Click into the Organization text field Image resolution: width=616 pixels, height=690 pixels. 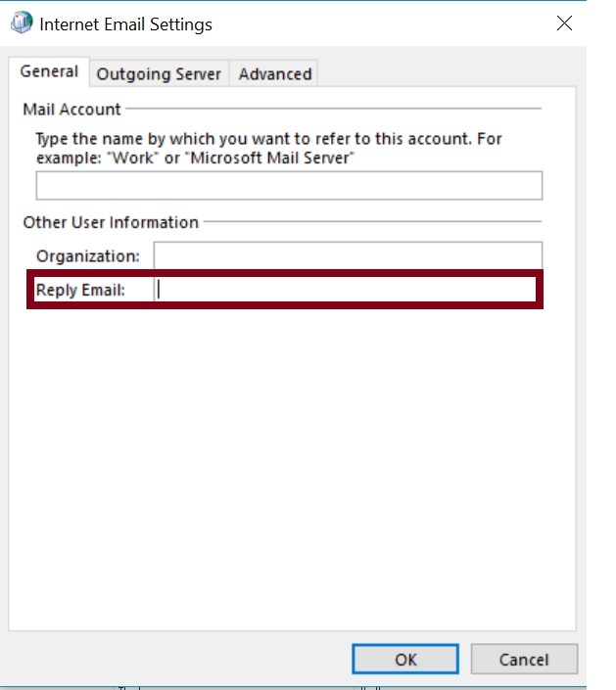(x=347, y=256)
